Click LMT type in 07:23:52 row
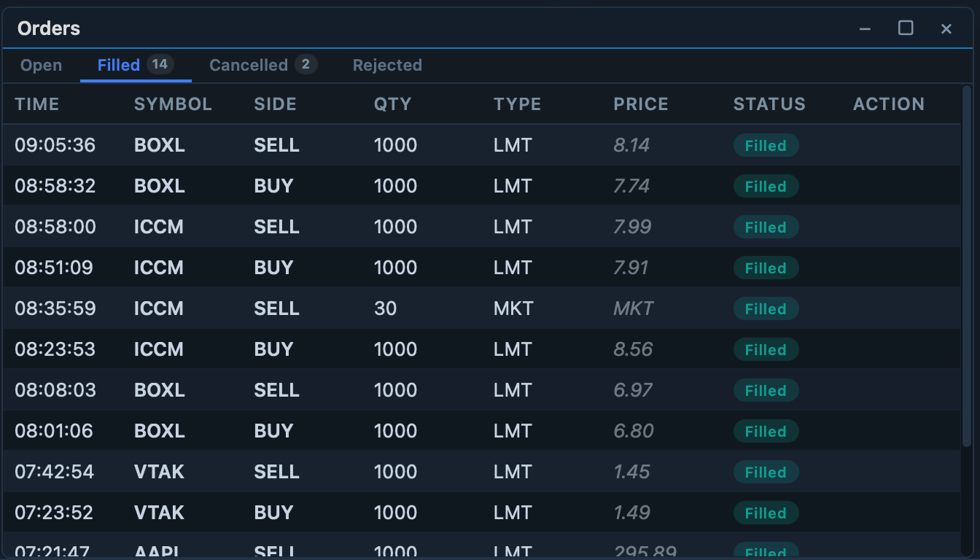This screenshot has width=980, height=560. point(513,513)
